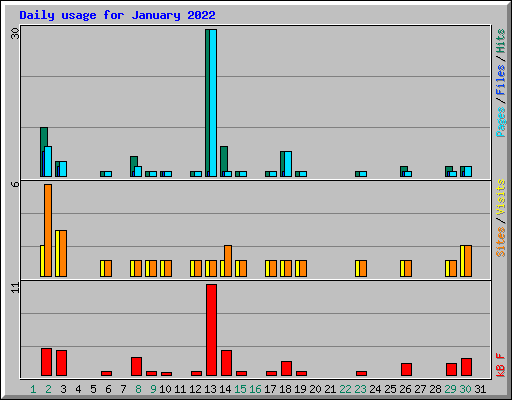Click the tallest orange Sites bar on day 2
Viewport: 512px width, 400px height.
pyautogui.click(x=48, y=230)
